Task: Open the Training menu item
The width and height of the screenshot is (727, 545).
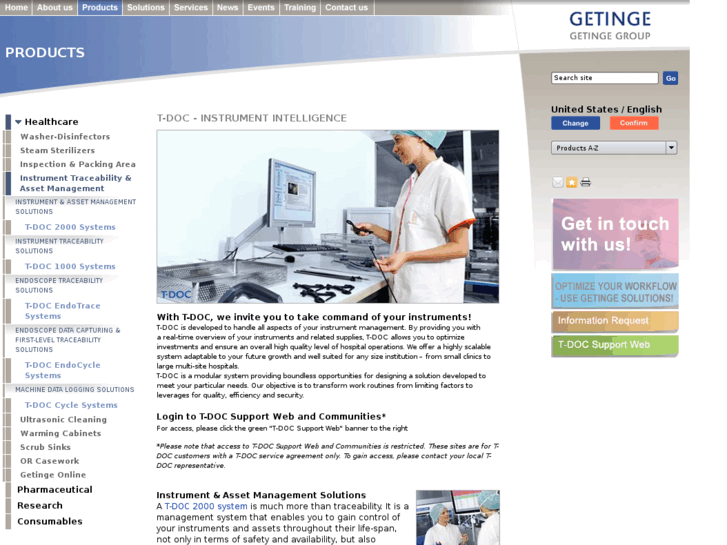Action: pos(300,7)
